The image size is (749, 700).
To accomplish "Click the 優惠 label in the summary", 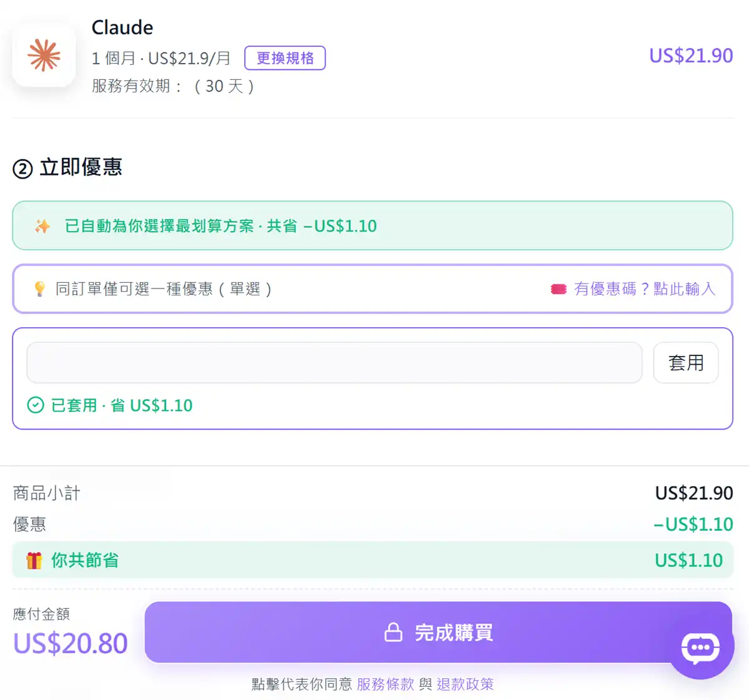I will pyautogui.click(x=29, y=524).
